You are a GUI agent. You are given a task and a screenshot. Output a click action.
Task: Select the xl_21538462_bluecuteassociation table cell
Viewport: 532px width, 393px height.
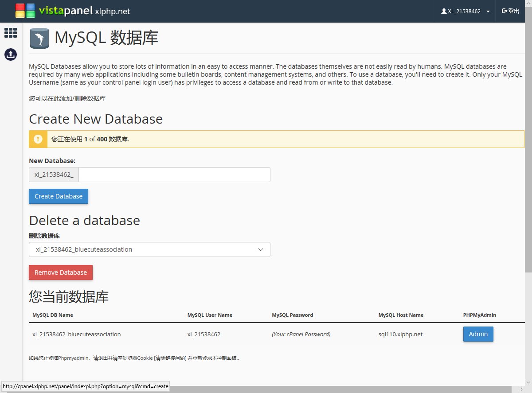click(77, 334)
